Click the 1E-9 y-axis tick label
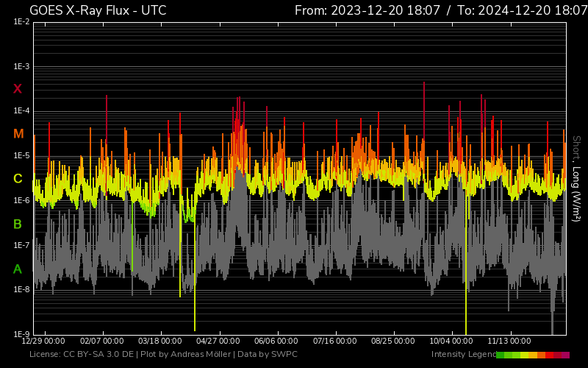 click(x=21, y=334)
